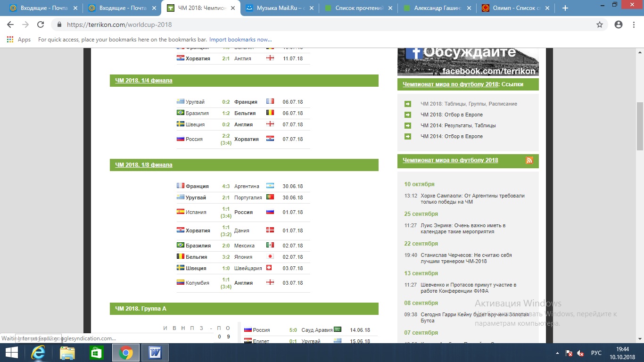Click the page vertical scrollbar thumb

(640, 126)
